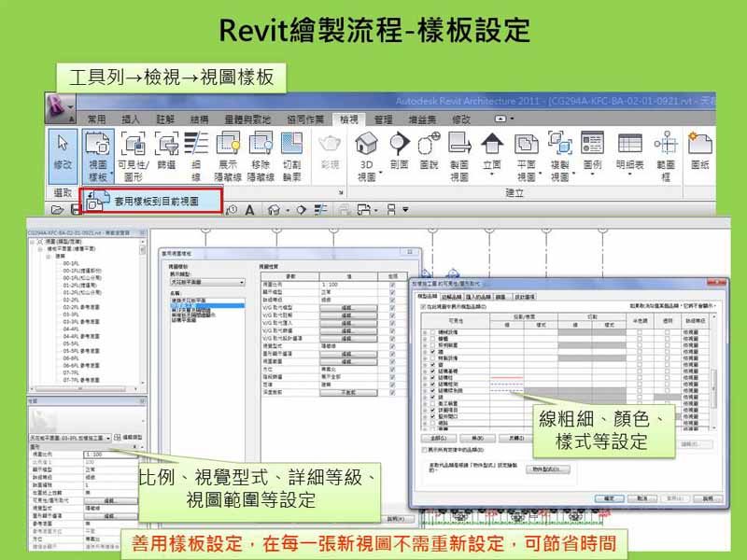This screenshot has width=747, height=560.
Task: Open 可見性/圖形 Visibility/Graphics tool
Action: pyautogui.click(x=134, y=156)
